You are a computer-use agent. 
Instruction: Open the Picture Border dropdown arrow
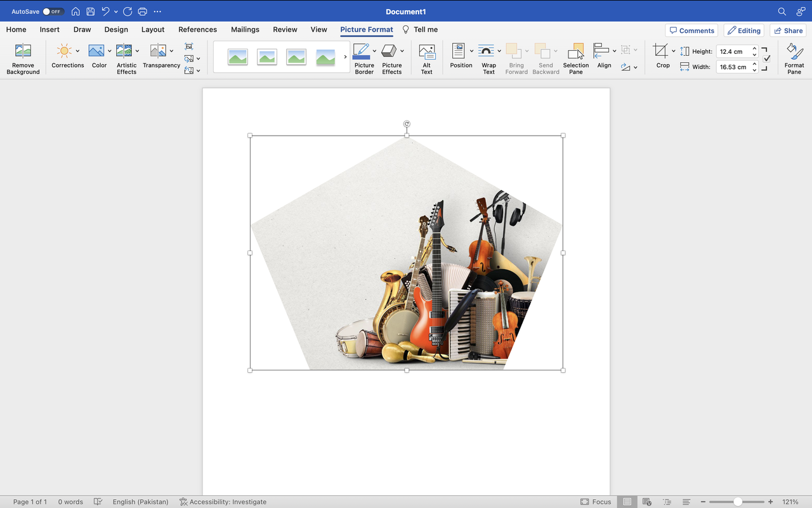(x=374, y=51)
